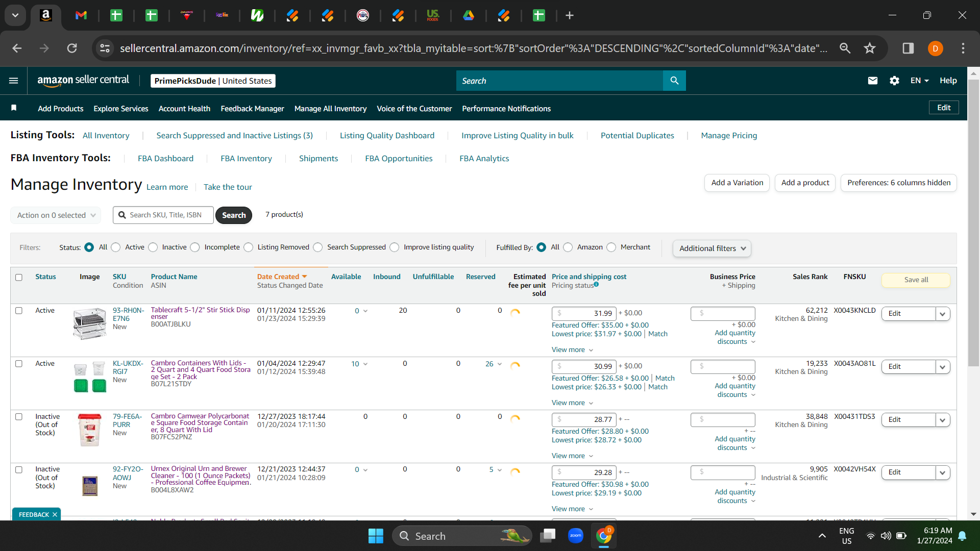The width and height of the screenshot is (980, 551).
Task: Open the Chrome side panel icon
Action: coord(908,48)
